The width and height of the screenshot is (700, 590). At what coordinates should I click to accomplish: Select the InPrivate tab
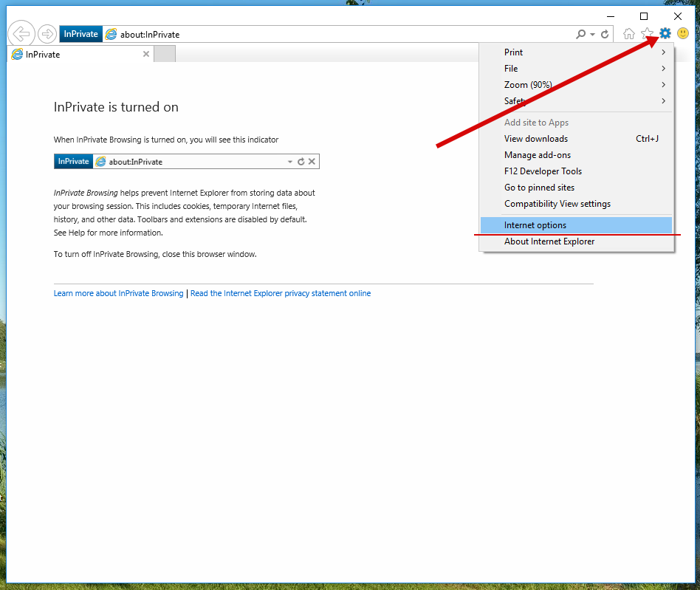coord(80,55)
